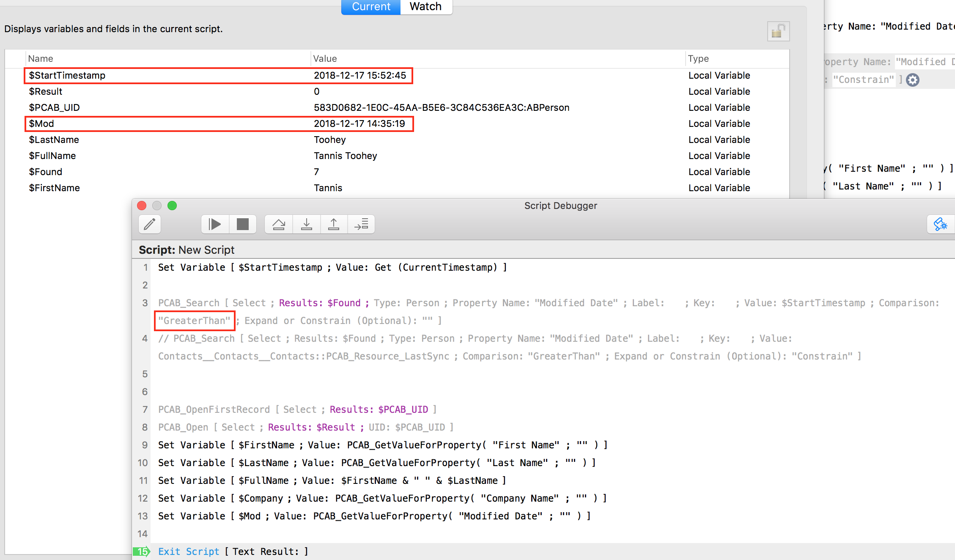Click line 10 Set Variable $LastName step
This screenshot has height=560, width=955.
point(377,463)
